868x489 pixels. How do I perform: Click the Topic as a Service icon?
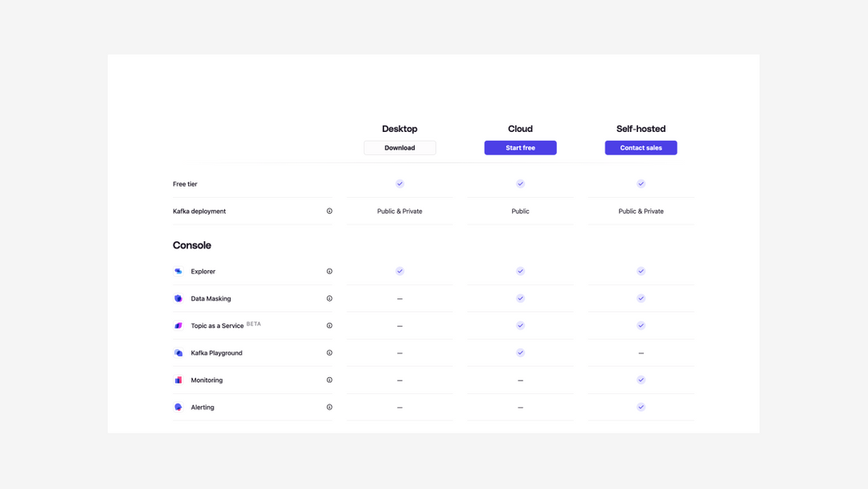coord(178,325)
